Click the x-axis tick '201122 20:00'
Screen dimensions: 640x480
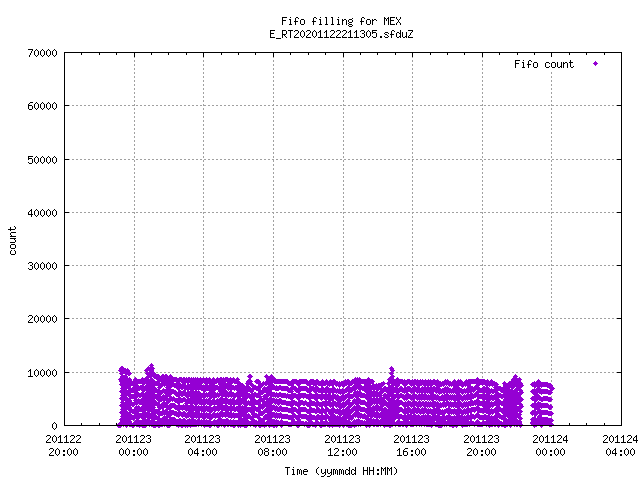click(63, 446)
